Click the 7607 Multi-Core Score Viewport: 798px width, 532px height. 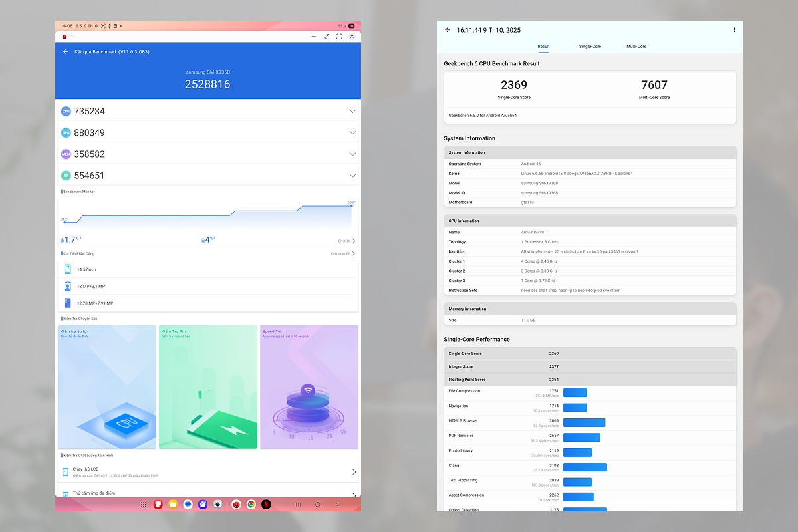point(654,85)
